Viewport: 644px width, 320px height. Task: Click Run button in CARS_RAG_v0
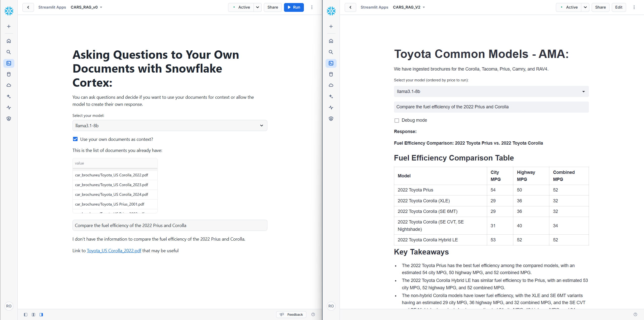[x=294, y=7]
